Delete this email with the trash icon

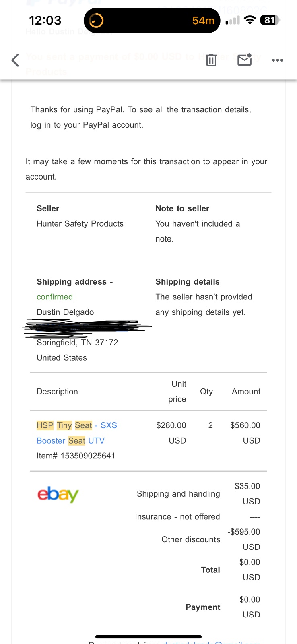point(211,60)
